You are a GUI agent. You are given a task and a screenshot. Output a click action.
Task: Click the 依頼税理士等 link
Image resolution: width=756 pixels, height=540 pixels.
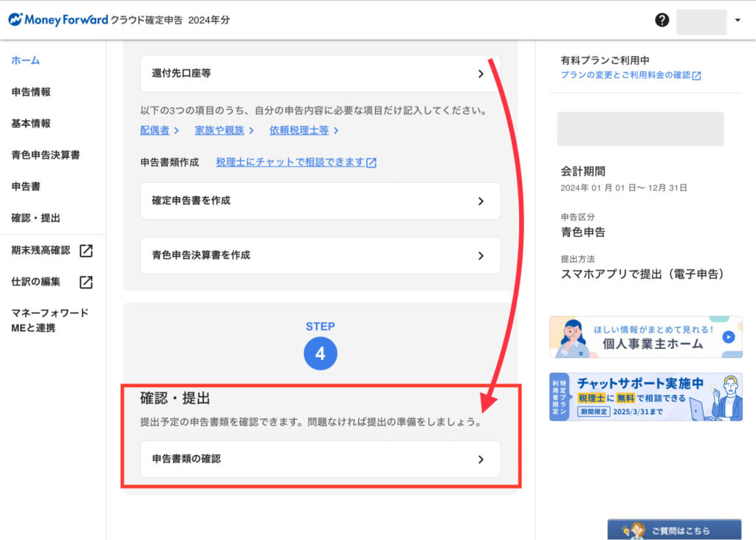pyautogui.click(x=299, y=131)
